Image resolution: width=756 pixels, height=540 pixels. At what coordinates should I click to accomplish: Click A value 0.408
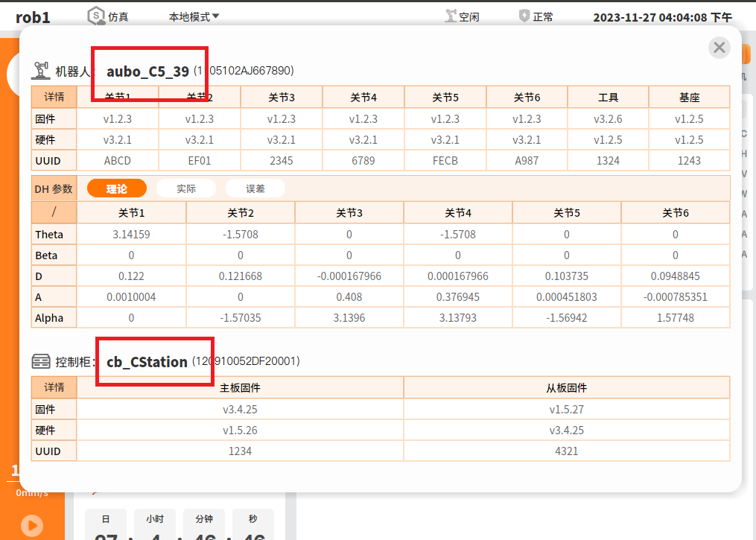coord(349,297)
